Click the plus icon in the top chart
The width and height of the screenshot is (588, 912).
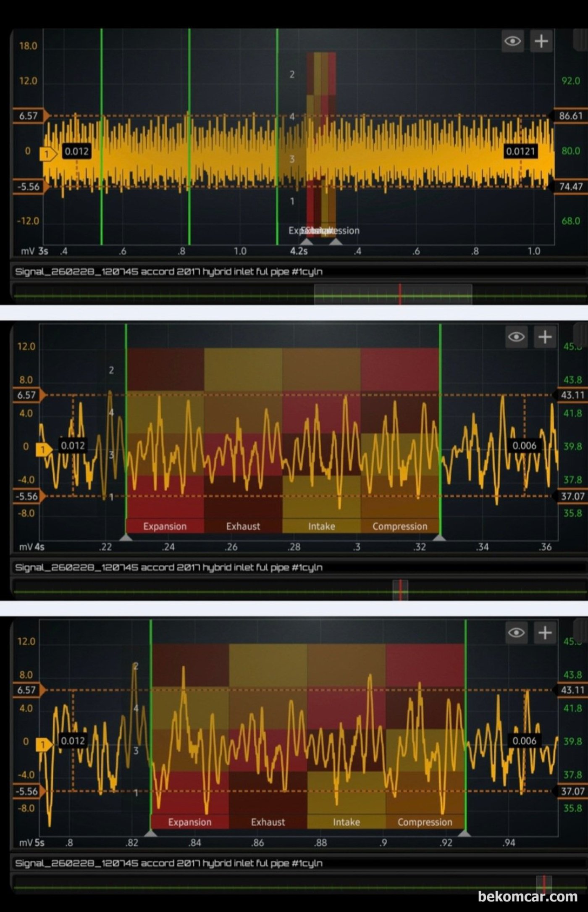(541, 41)
